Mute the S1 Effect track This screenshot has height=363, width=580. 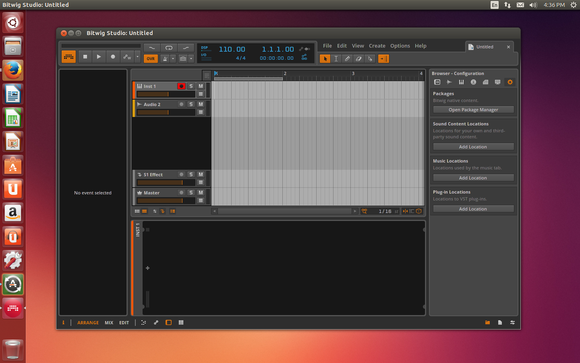[x=201, y=174]
